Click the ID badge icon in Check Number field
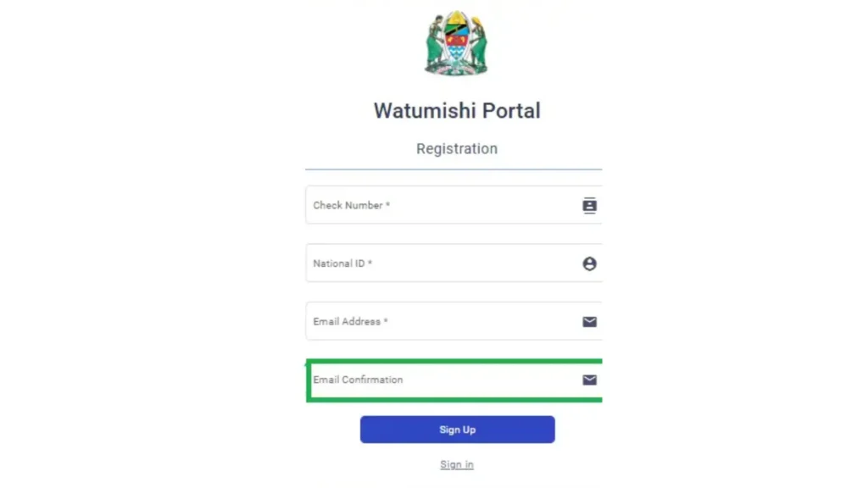 [590, 205]
